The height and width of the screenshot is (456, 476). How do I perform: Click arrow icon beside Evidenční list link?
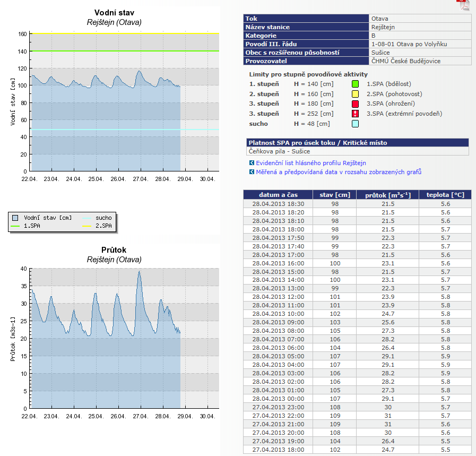coord(251,163)
